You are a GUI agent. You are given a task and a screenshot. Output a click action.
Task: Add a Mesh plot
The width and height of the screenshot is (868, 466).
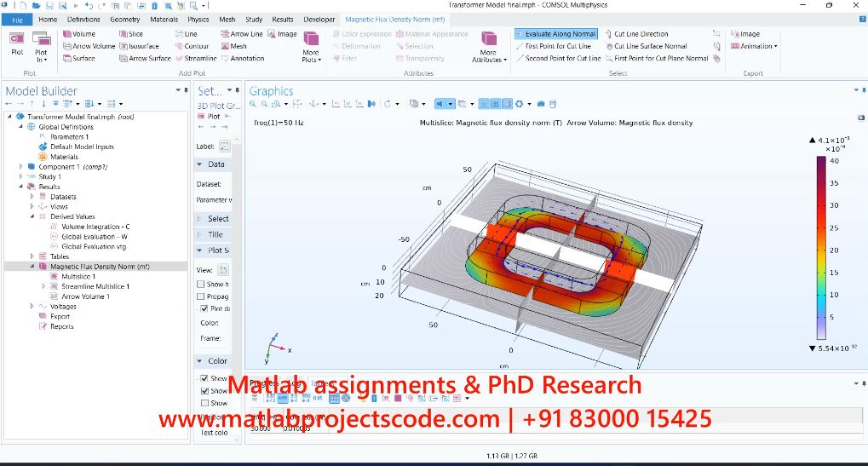coord(234,46)
